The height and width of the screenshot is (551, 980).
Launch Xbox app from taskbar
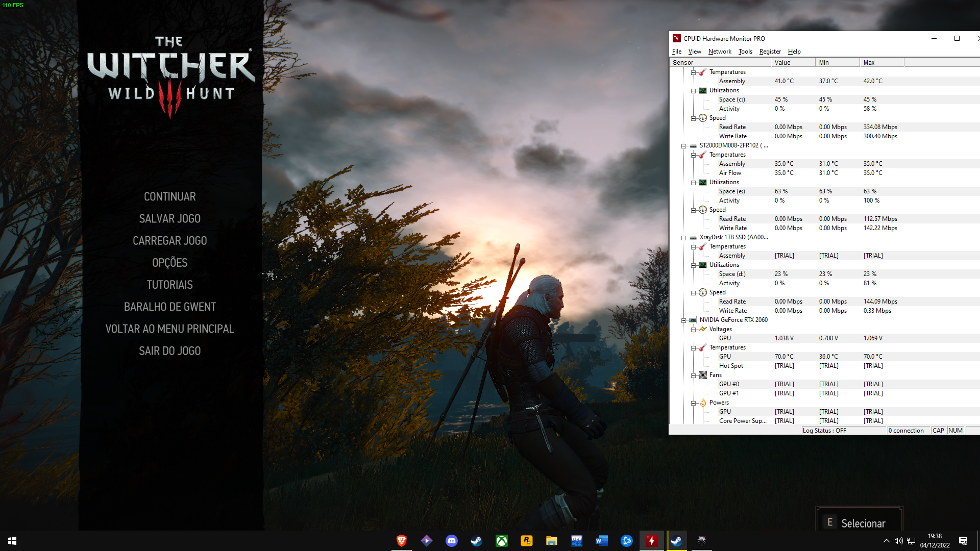tap(502, 541)
